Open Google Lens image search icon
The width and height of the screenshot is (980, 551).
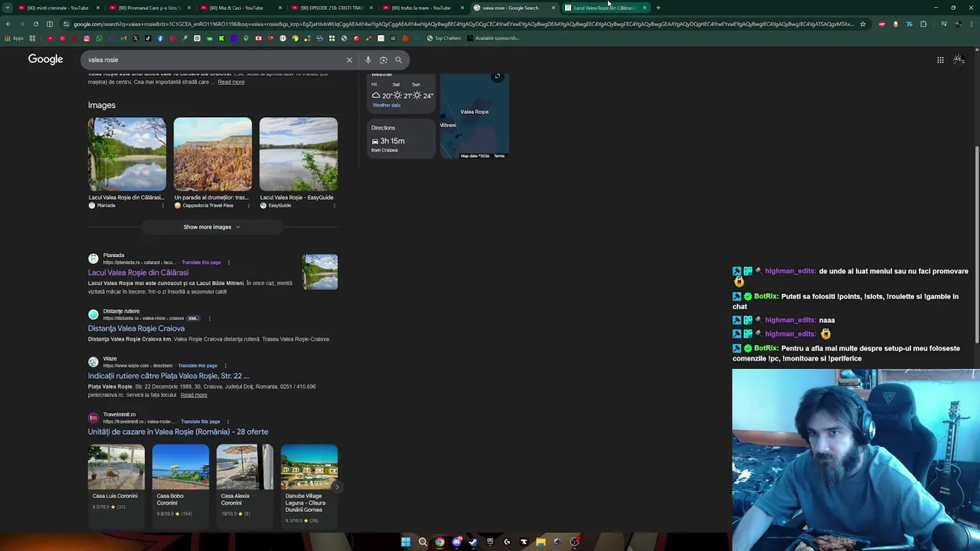coord(384,60)
